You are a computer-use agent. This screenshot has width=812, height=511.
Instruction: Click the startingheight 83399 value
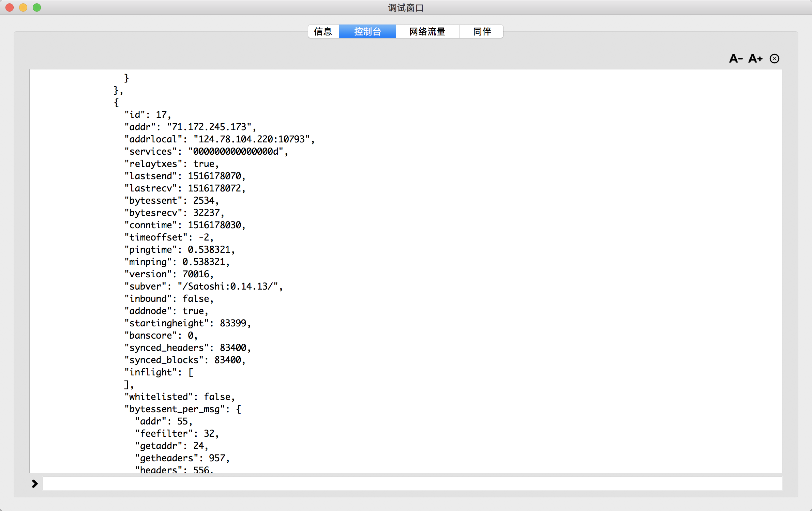tap(233, 323)
